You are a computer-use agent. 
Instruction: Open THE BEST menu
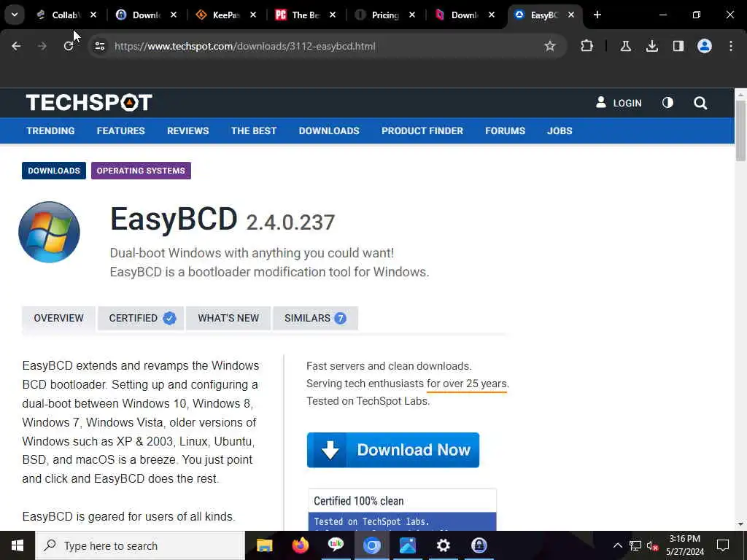coord(254,131)
